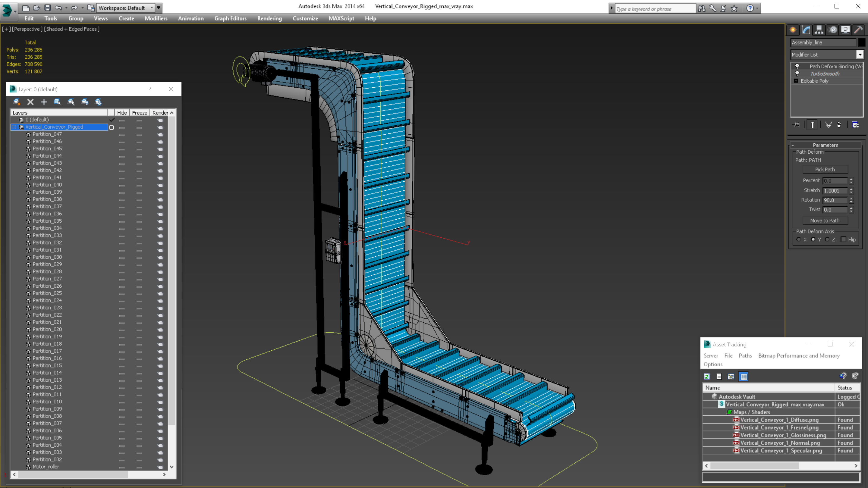The width and height of the screenshot is (868, 488).
Task: Open the Paths menu in Asset Tracking
Action: click(x=745, y=356)
